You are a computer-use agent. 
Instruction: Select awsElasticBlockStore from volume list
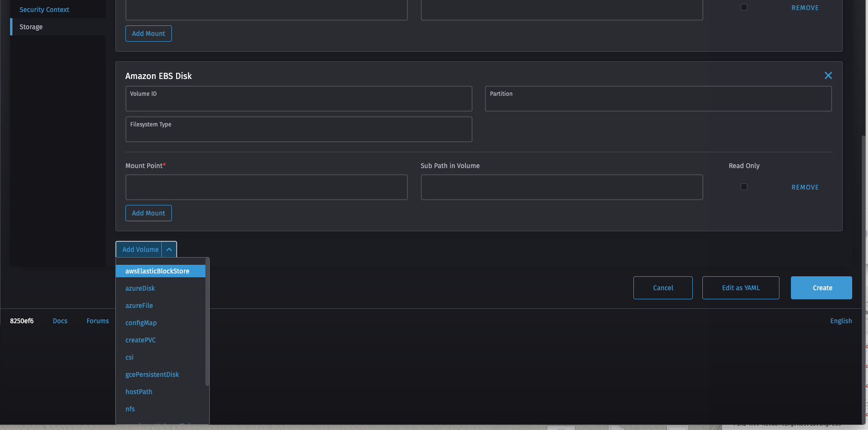(x=160, y=271)
